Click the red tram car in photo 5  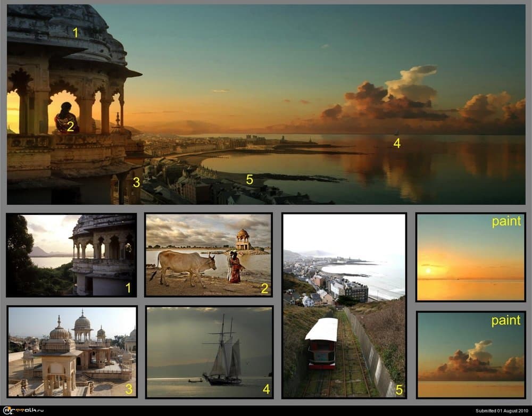pos(321,343)
